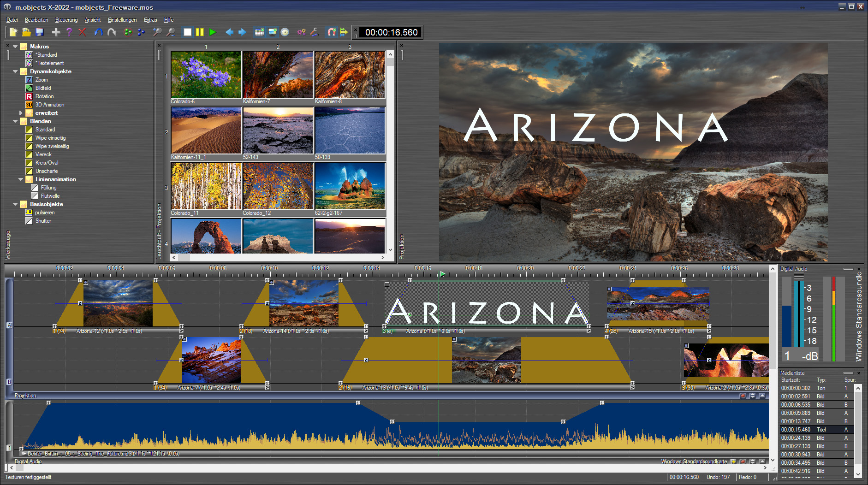
Task: Click the clock icon in toolbar
Action: coord(285,32)
